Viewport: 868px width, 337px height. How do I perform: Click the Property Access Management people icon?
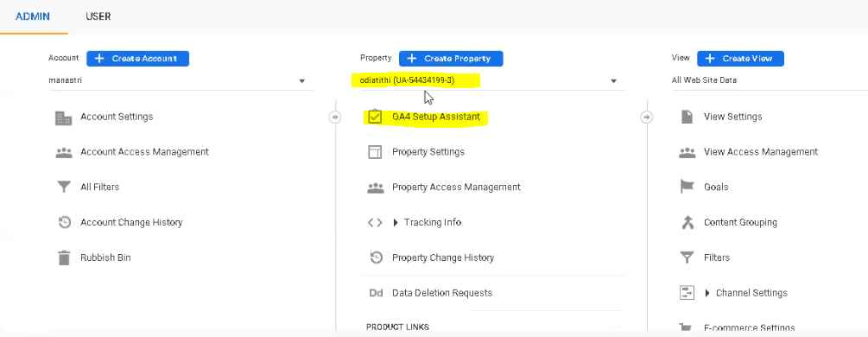coord(376,188)
